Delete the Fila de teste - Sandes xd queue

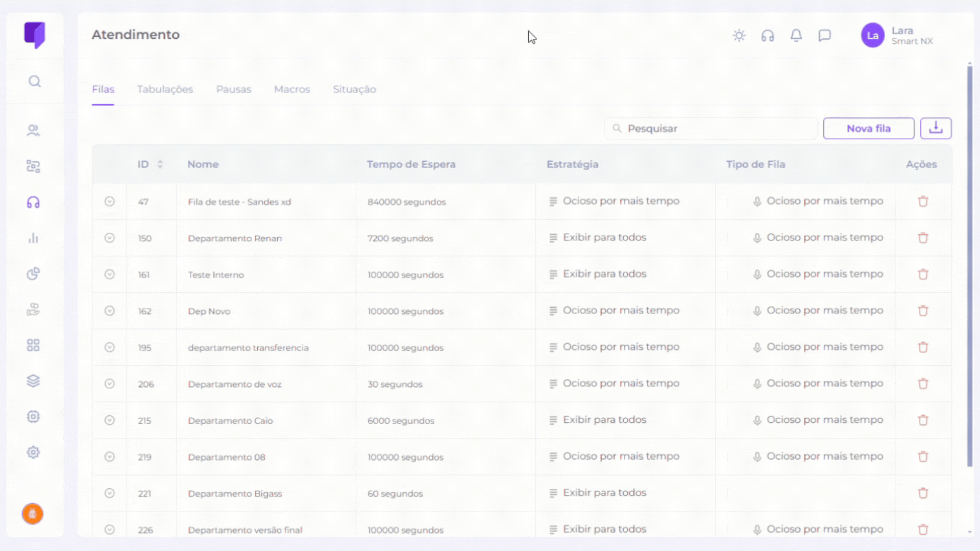click(923, 202)
